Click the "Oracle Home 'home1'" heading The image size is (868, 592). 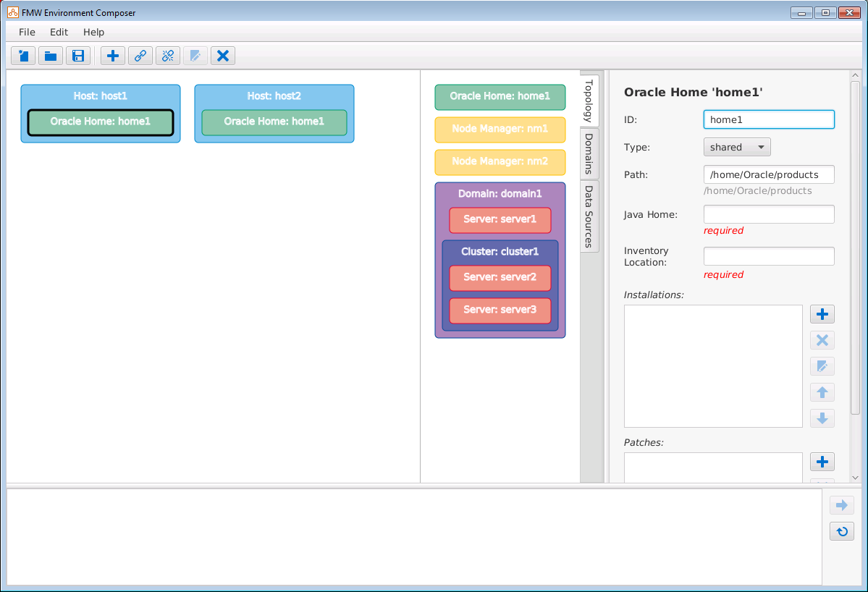point(693,93)
